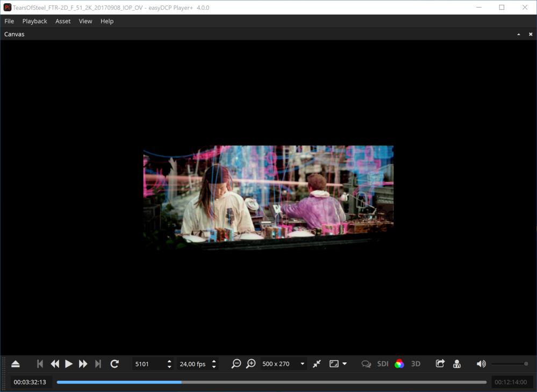
Task: Toggle loop playback icon
Action: coord(114,364)
